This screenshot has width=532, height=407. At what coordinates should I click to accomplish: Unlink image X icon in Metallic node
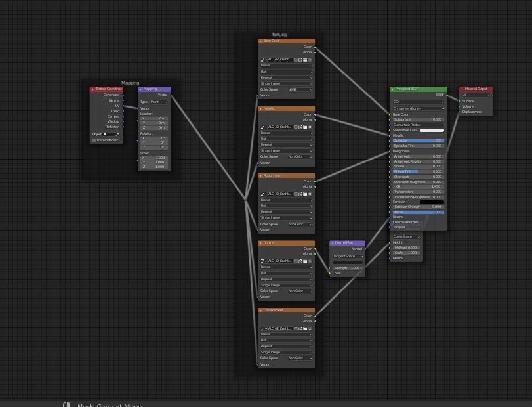[310, 127]
